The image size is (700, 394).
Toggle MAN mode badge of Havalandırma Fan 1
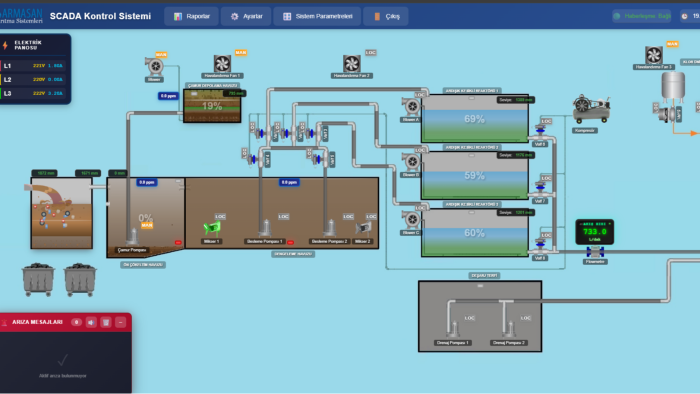241,53
